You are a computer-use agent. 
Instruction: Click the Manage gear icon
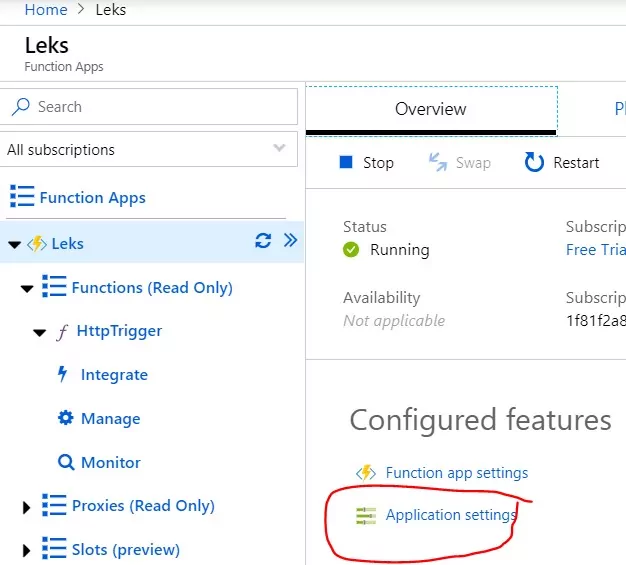[x=65, y=418]
